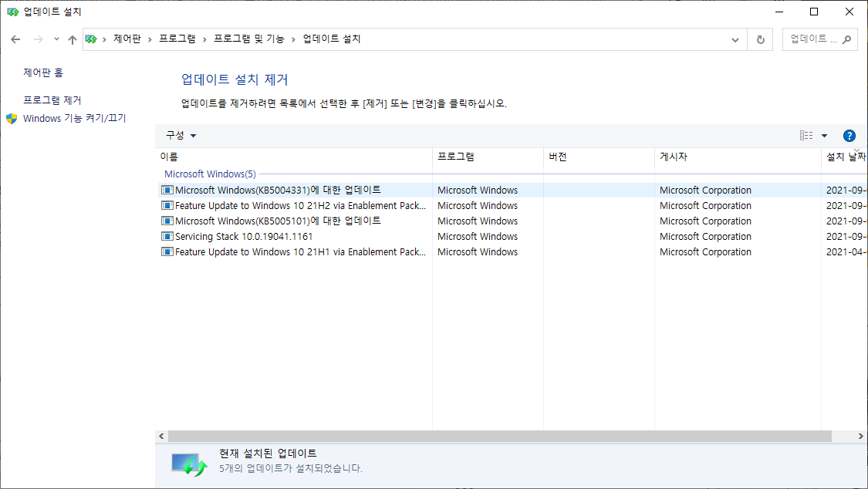
Task: Click title bar update window icon
Action: click(13, 12)
